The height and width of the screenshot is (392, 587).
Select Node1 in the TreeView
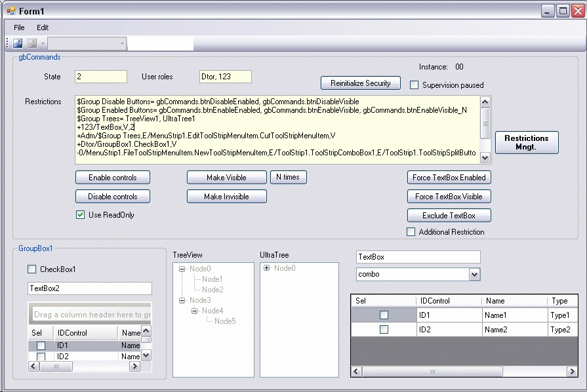(212, 279)
